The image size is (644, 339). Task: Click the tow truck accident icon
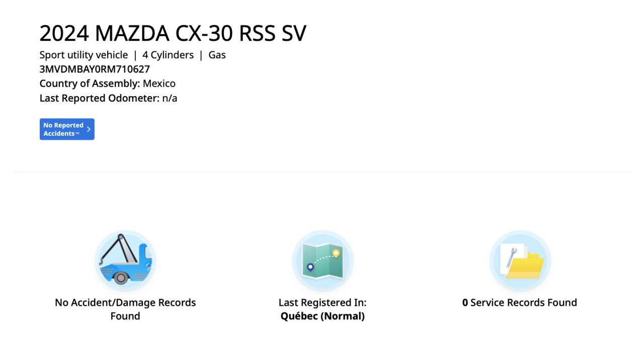pyautogui.click(x=125, y=261)
